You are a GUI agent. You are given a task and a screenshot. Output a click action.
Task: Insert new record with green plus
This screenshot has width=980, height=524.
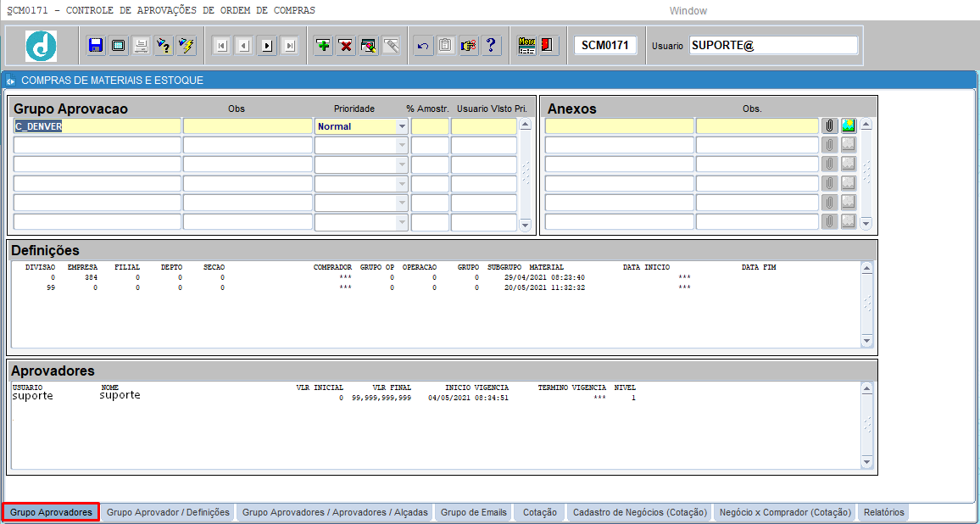click(323, 46)
